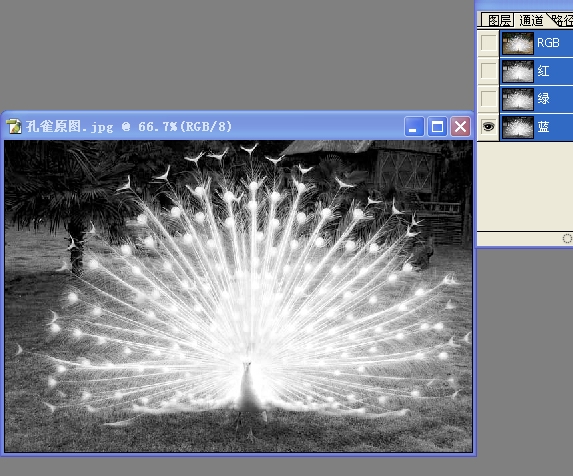Click the 绿 channel thumbnail
This screenshot has height=476, width=573.
point(517,99)
